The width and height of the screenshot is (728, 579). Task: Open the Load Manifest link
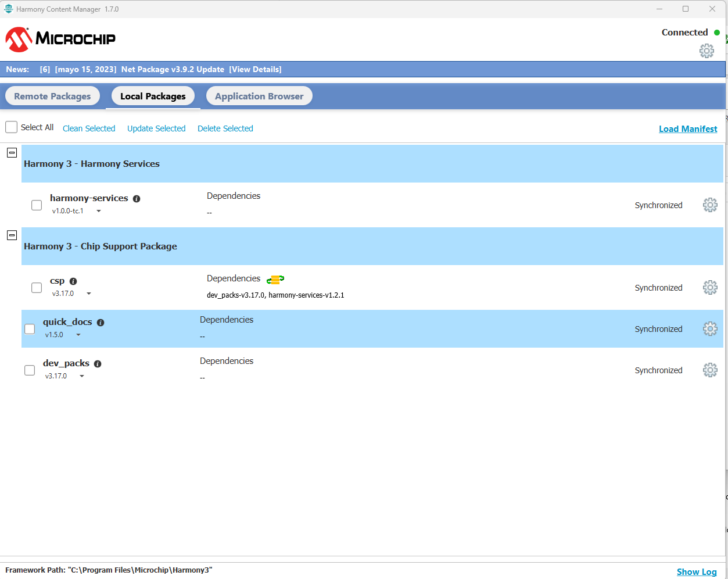688,129
